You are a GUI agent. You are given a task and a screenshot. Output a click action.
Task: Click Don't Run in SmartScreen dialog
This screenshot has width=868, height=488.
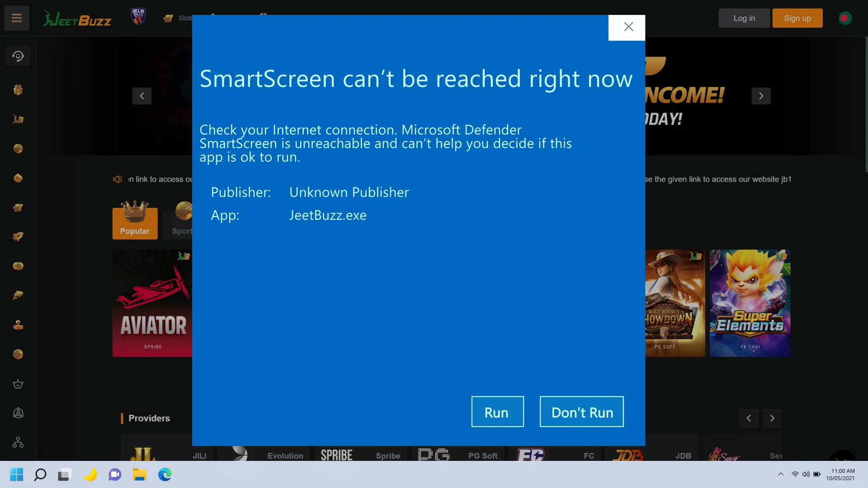[x=582, y=412]
